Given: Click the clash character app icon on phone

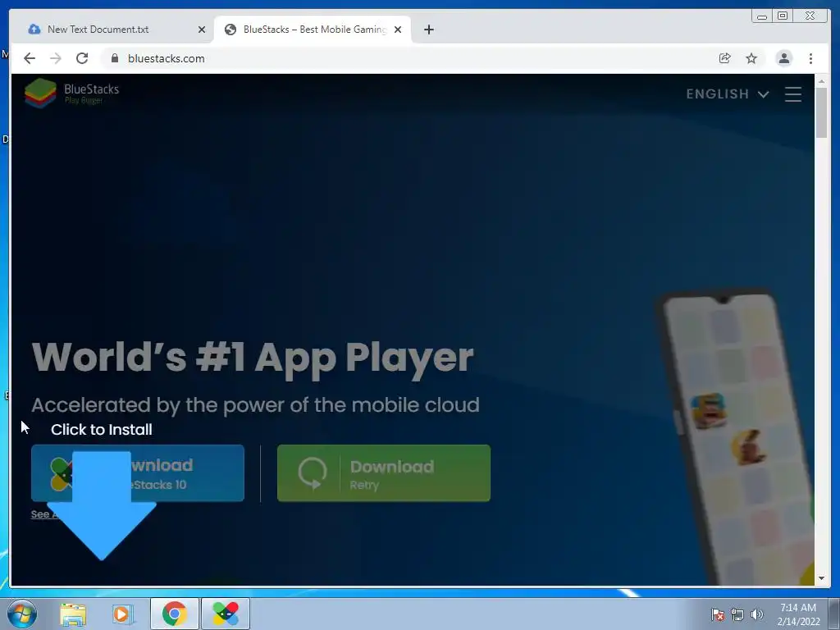Looking at the screenshot, I should [x=708, y=410].
